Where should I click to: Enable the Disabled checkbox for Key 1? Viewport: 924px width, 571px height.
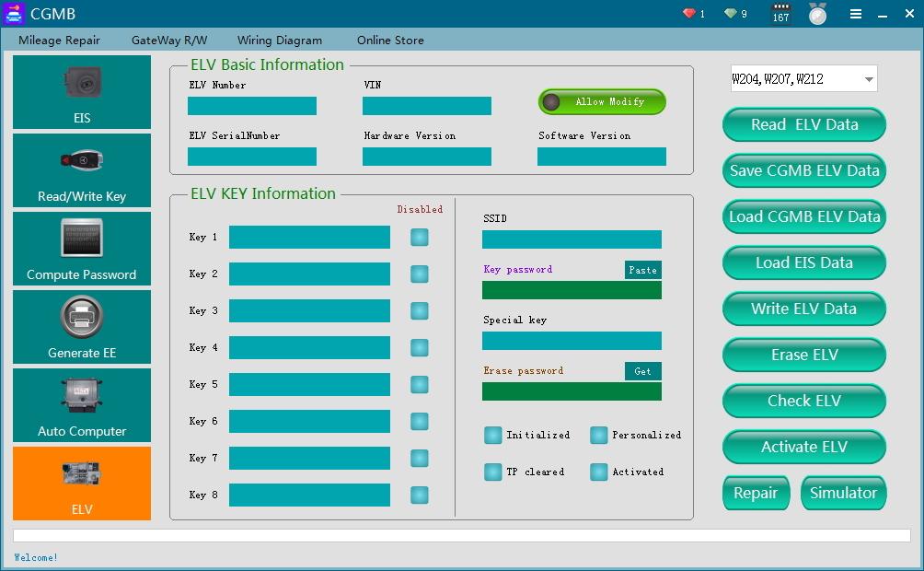point(420,237)
